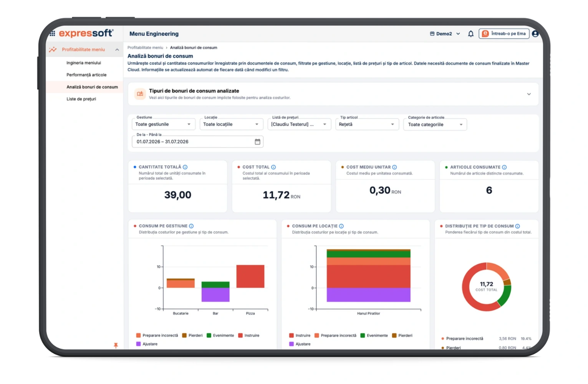The height and width of the screenshot is (384, 588).
Task: Click the Întreab-o pe Ema button
Action: pos(504,34)
